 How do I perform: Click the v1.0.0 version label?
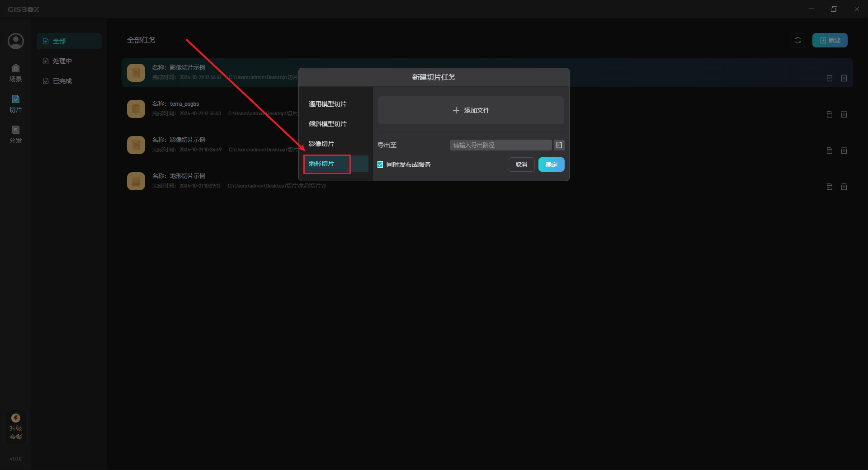[x=16, y=459]
